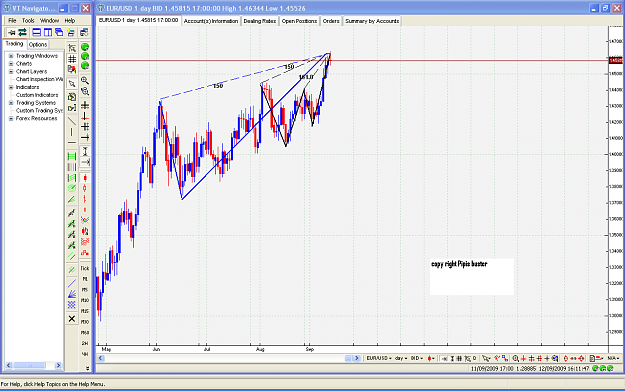The height and width of the screenshot is (391, 625).
Task: Click the red candlestick icon in side toolbar
Action: point(85,178)
